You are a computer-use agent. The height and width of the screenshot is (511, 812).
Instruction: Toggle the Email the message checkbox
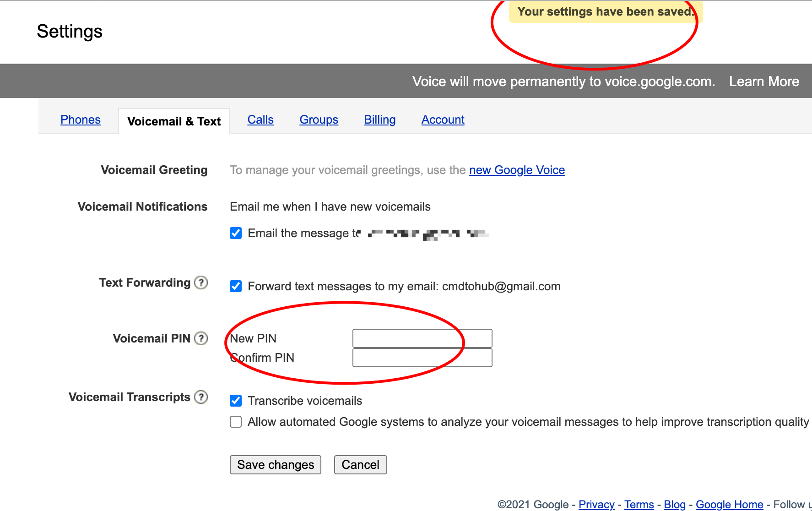pos(236,233)
